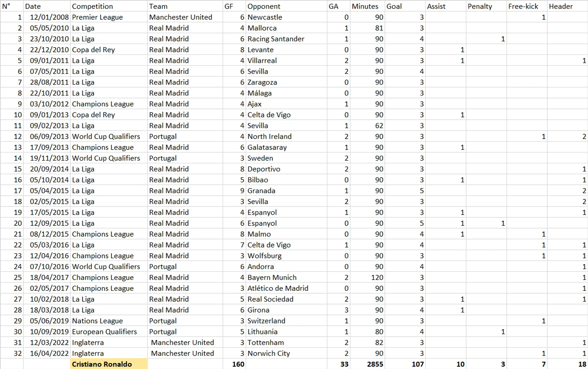588x369 pixels.
Task: Select the date 12/09/2015
Action: (x=47, y=223)
